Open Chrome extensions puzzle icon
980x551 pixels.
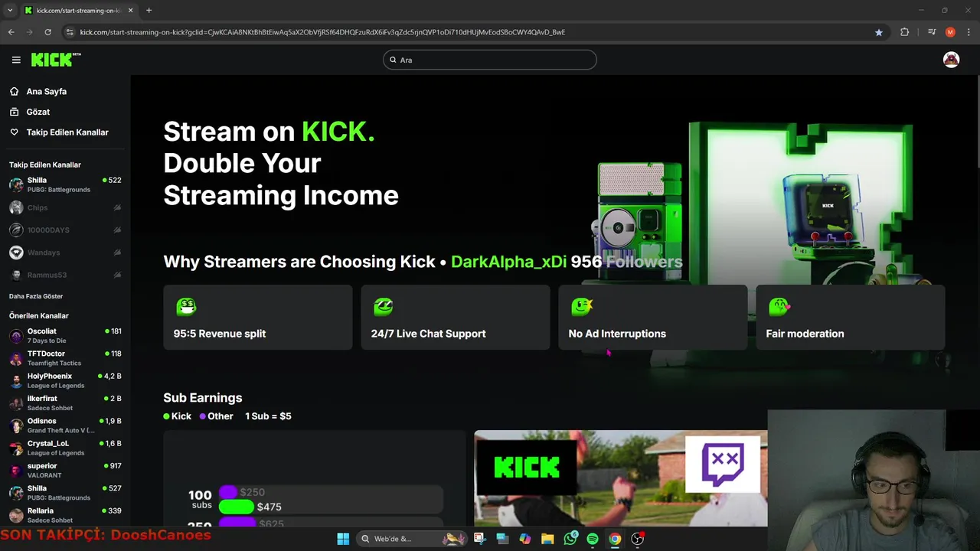(904, 32)
